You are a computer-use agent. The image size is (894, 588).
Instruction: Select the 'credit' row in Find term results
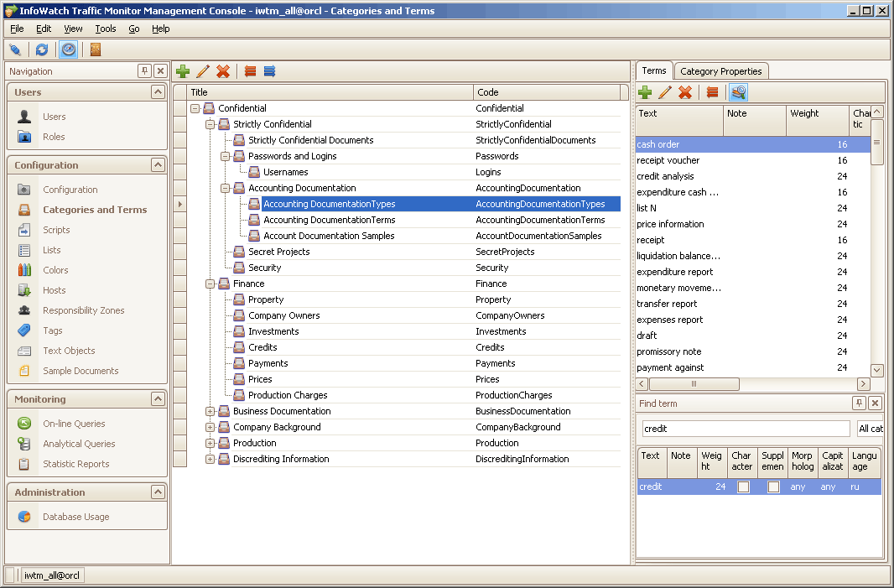(x=759, y=487)
